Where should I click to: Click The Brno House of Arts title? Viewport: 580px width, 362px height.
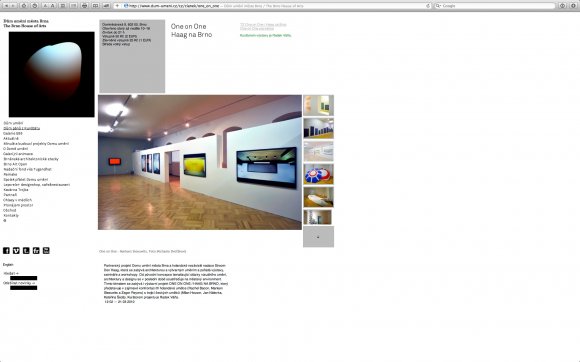click(25, 26)
